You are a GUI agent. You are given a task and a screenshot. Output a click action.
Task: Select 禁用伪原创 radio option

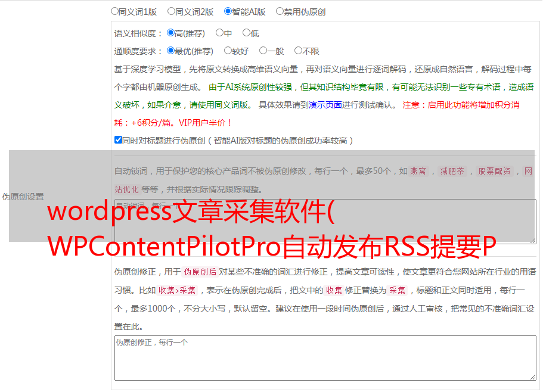[280, 11]
